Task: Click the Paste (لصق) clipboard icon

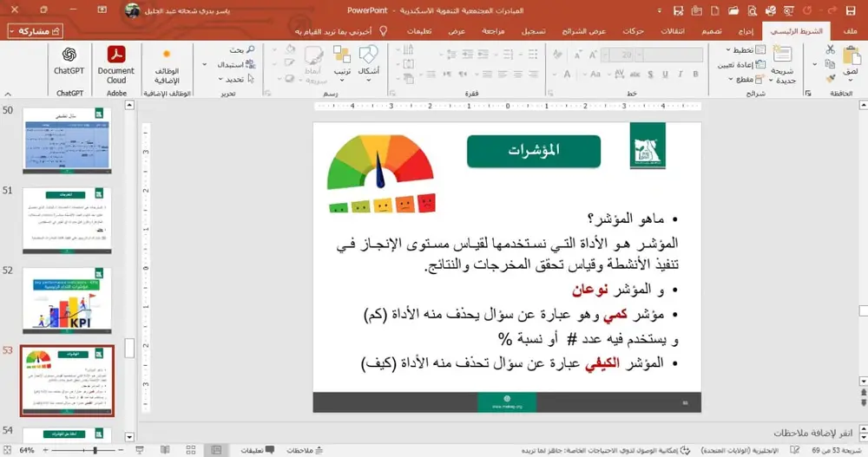Action: pyautogui.click(x=852, y=55)
